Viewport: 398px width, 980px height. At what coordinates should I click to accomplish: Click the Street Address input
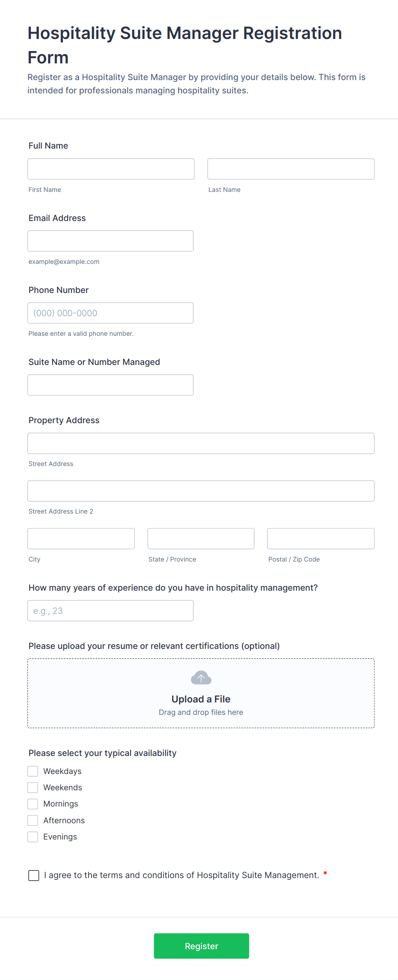click(201, 443)
